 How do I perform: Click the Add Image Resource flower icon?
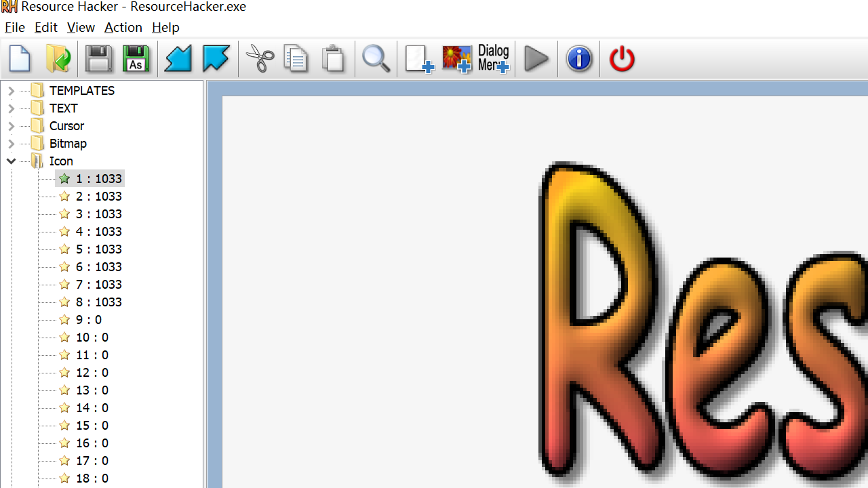coord(456,59)
